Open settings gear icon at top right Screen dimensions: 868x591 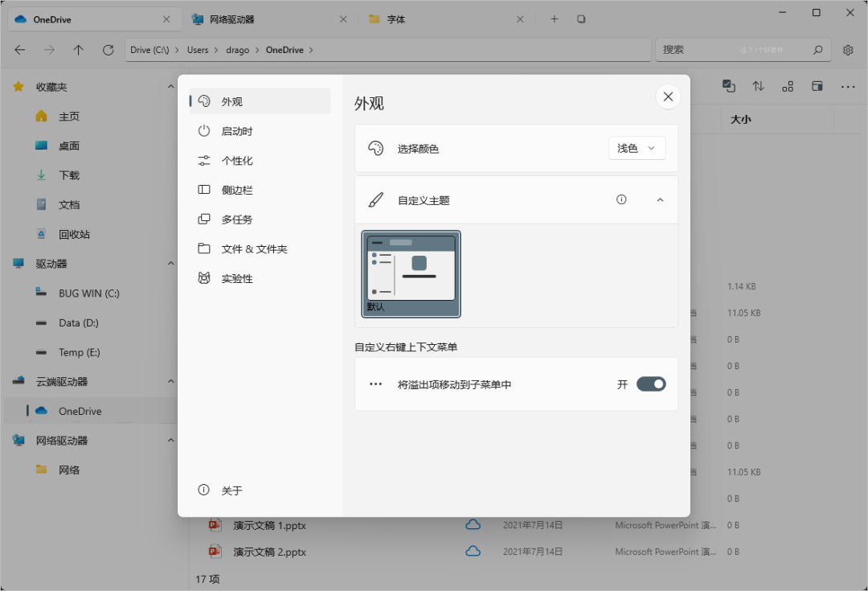(848, 50)
